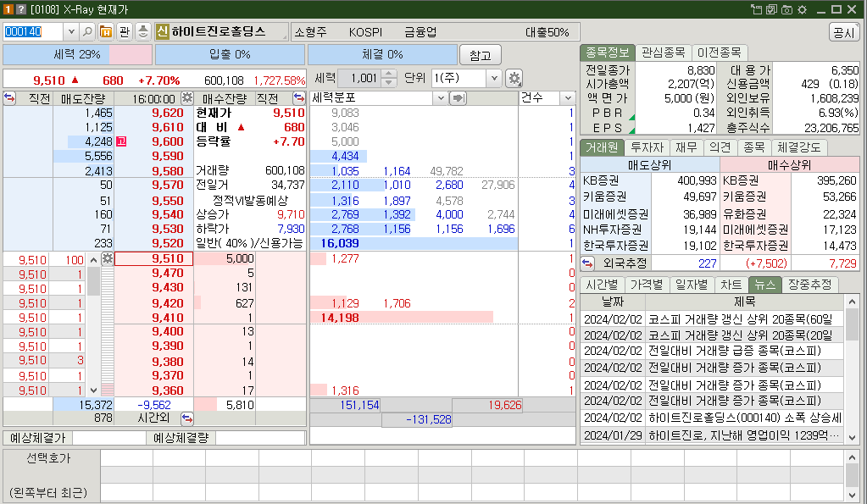Screen dimensions: 867x504
Task: Open gear settings beside 단위 dropdown
Action: tap(514, 79)
